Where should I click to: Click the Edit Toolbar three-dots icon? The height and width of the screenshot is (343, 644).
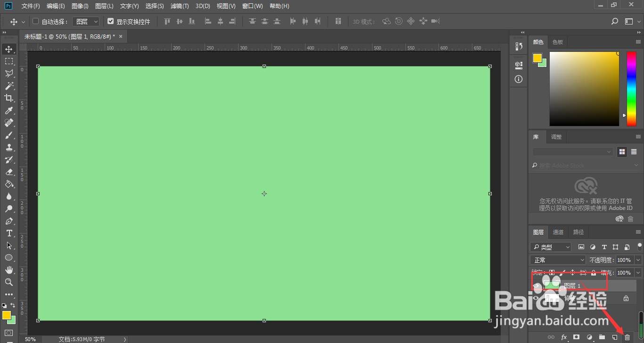coord(9,294)
